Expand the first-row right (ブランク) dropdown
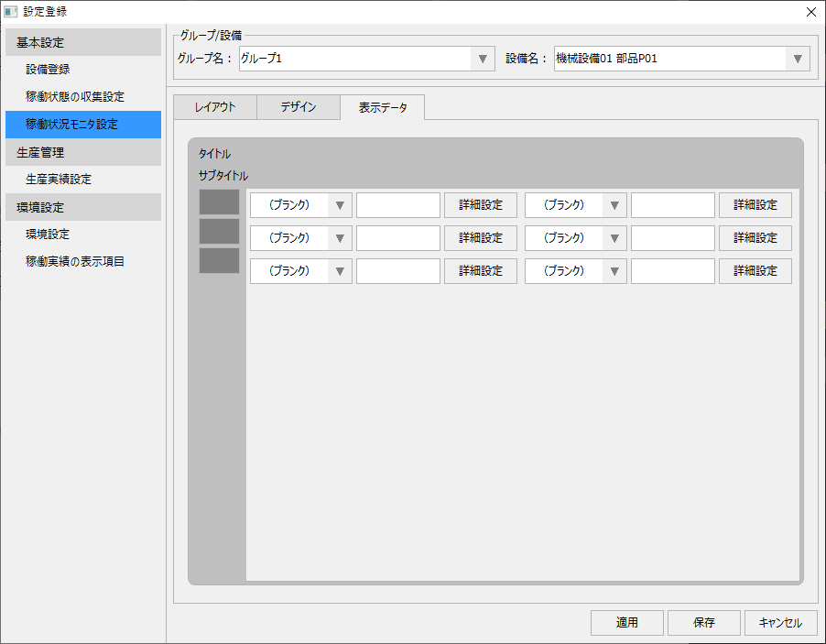The image size is (826, 644). (613, 204)
